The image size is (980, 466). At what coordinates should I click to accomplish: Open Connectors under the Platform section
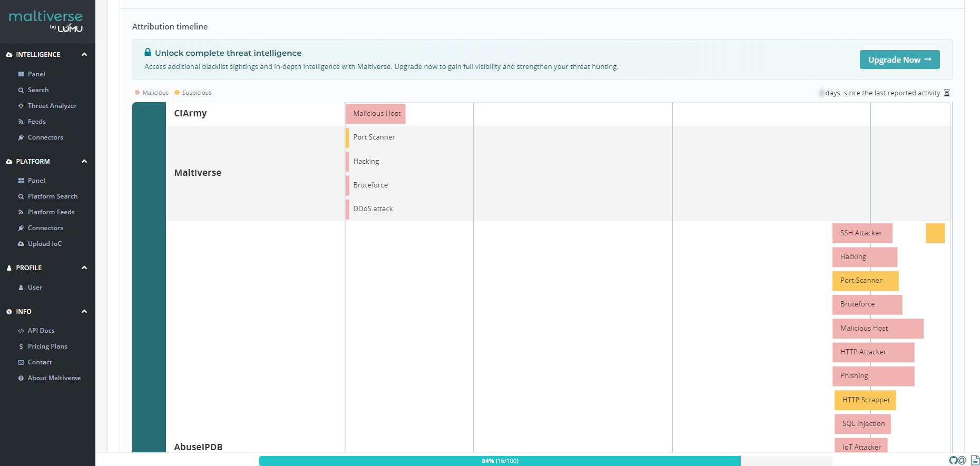coord(45,228)
